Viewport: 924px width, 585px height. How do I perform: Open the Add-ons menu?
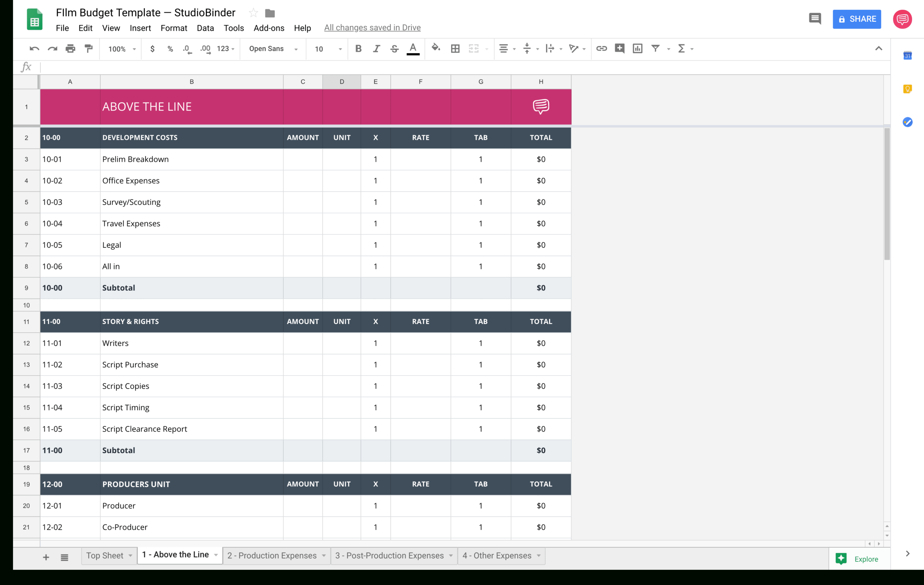(269, 28)
